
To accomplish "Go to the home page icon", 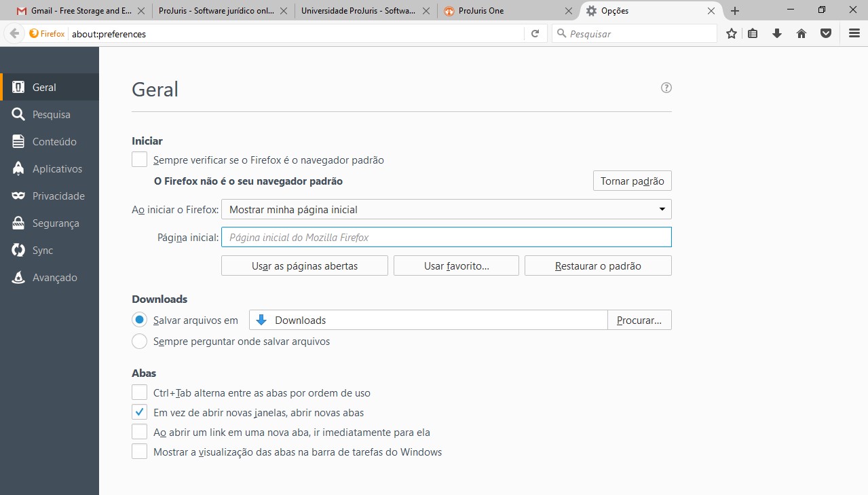I will coord(801,33).
